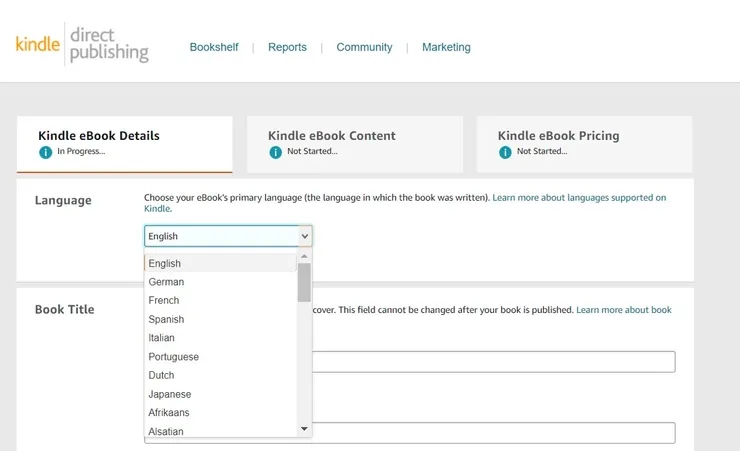Select German from the language list
The width and height of the screenshot is (740, 451).
[x=166, y=282]
